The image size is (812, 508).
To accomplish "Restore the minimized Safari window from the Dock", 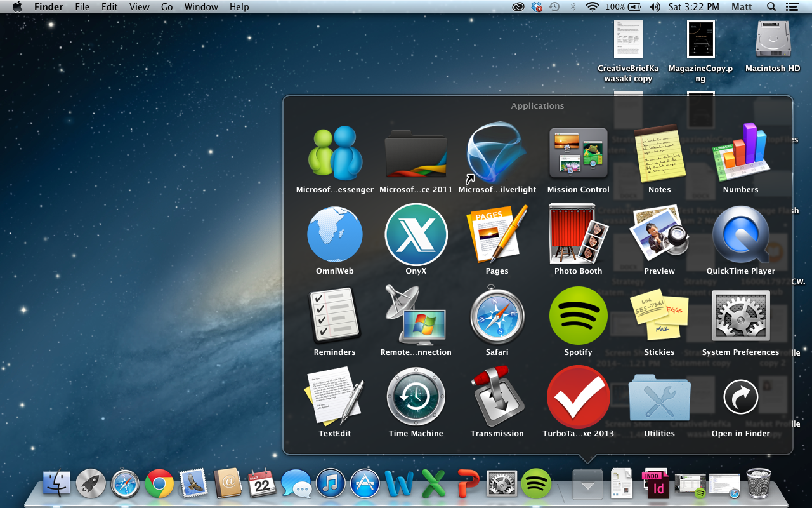I will 725,486.
